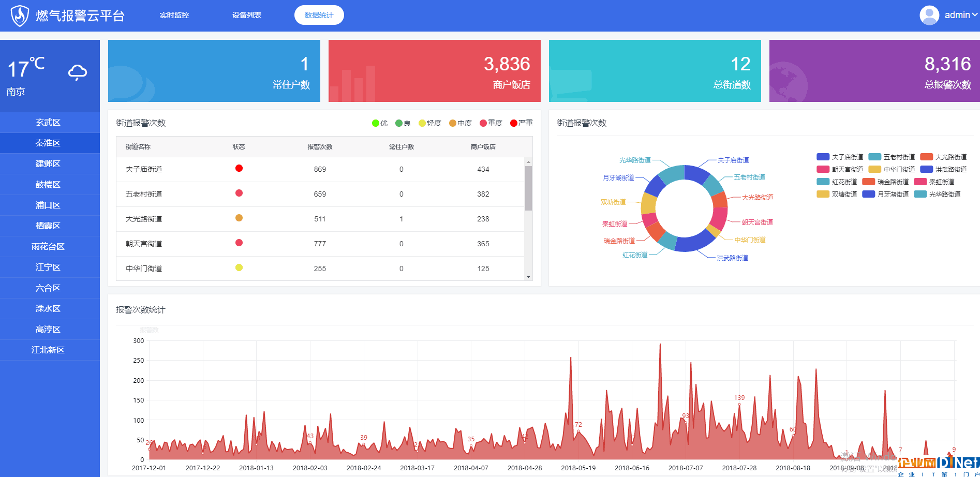Click status dot of 大光路街道 row
Image resolution: width=980 pixels, height=477 pixels.
pos(239,218)
